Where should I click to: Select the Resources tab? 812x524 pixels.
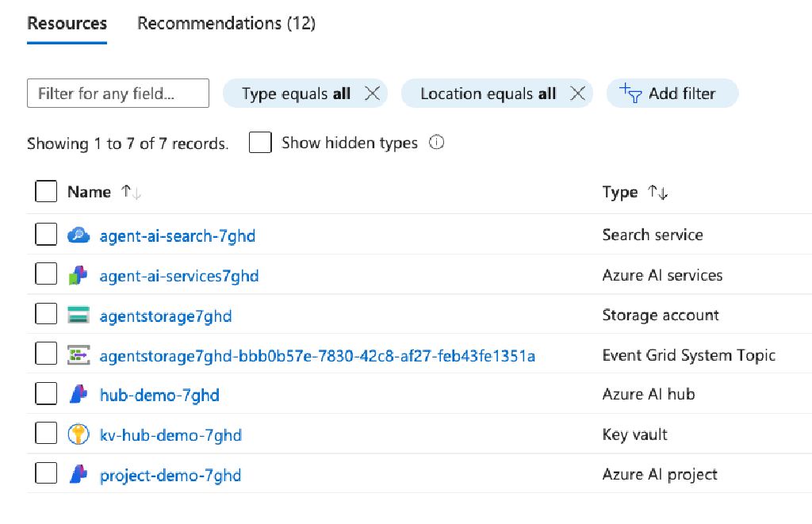click(x=67, y=23)
